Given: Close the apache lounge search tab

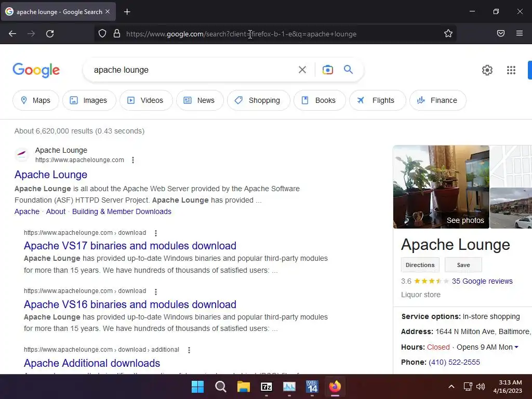Looking at the screenshot, I should 108,11.
